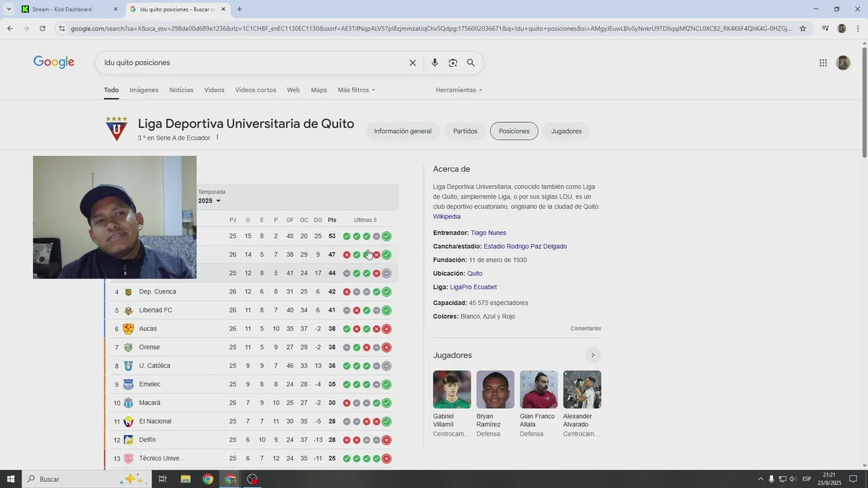Switch to Noticias results tab

click(181, 90)
